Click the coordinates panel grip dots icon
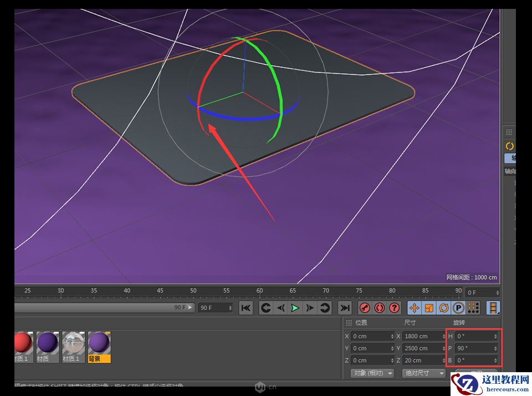This screenshot has height=396, width=532. [348, 322]
